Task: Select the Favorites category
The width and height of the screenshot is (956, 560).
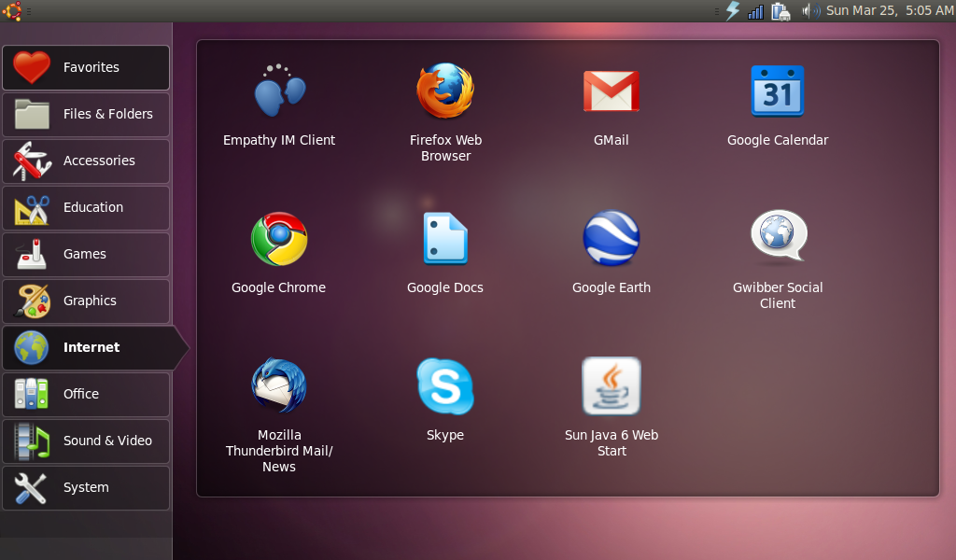Action: click(86, 67)
